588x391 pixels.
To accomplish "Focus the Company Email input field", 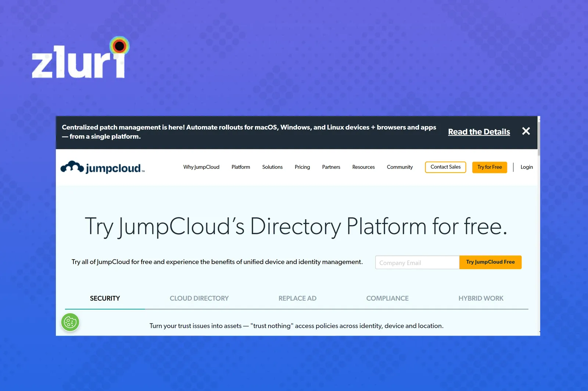I will point(417,263).
